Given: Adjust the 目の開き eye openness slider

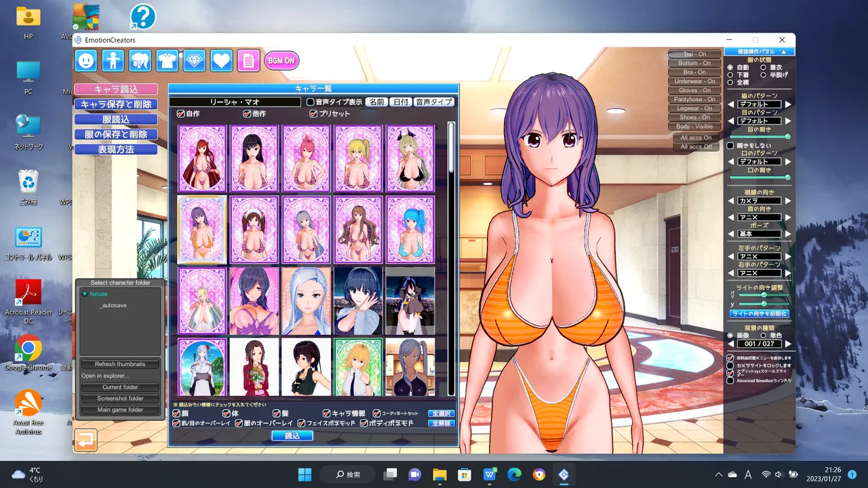Looking at the screenshot, I should (x=759, y=137).
